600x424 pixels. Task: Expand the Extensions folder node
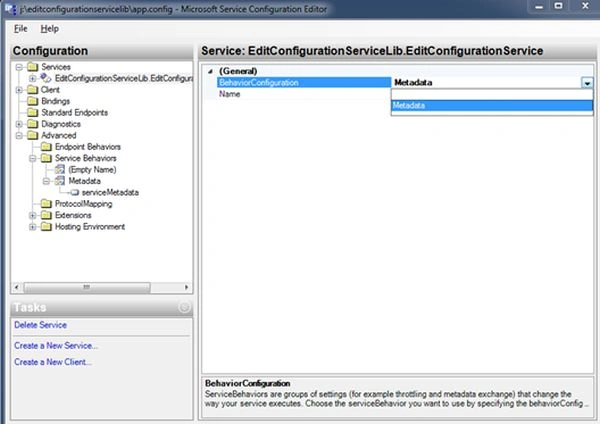(33, 215)
